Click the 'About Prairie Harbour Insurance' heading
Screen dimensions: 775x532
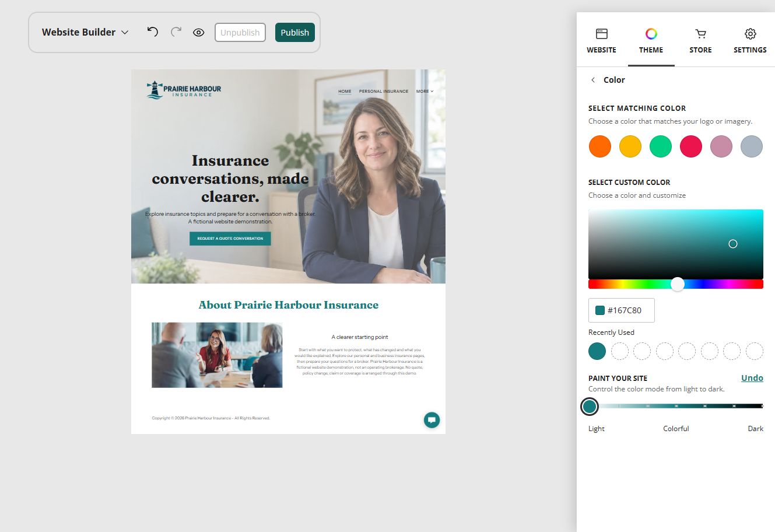(x=288, y=305)
